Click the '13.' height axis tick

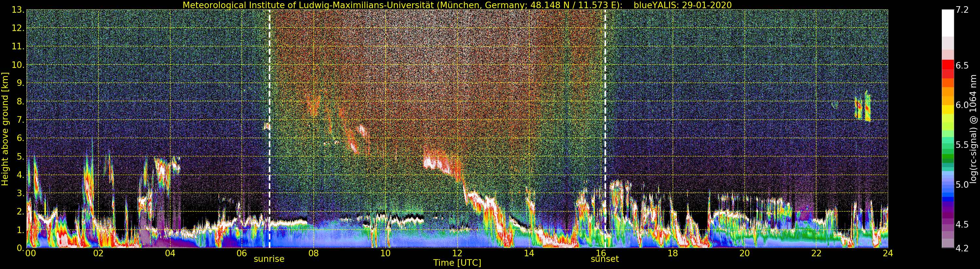pyautogui.click(x=18, y=10)
